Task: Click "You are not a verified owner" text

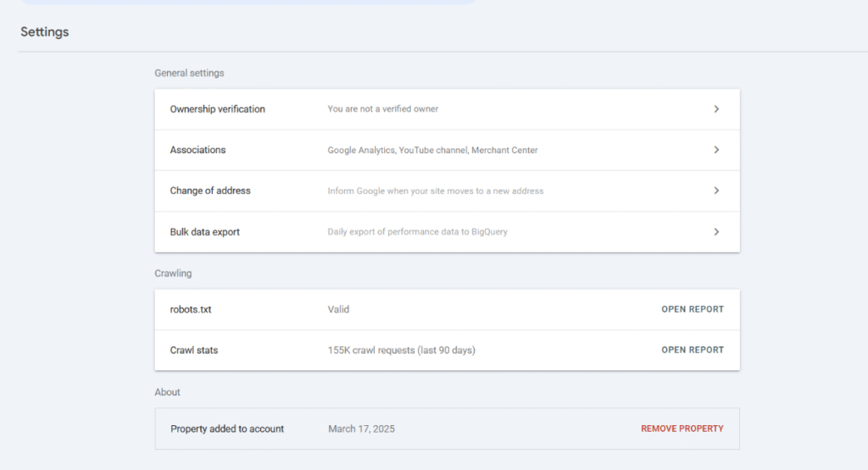Action: [x=382, y=109]
